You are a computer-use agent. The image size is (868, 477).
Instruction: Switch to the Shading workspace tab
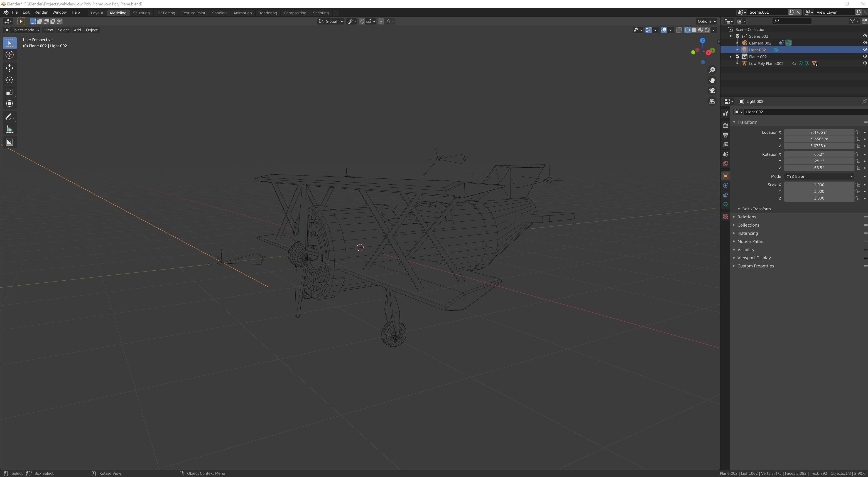click(219, 13)
